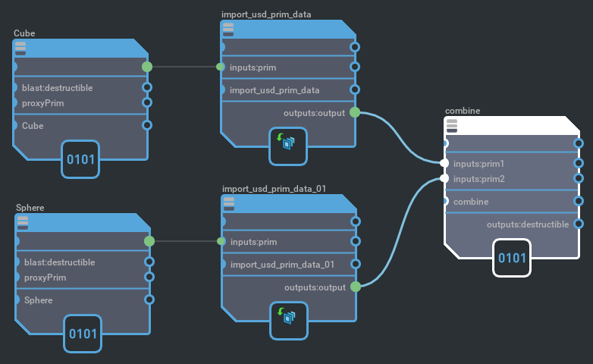Click outputs:destructible port on combine node
This screenshot has height=364, width=593.
point(579,224)
